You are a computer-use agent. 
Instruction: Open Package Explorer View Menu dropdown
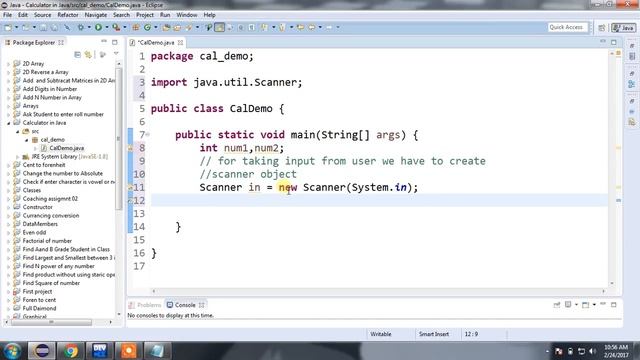(116, 54)
